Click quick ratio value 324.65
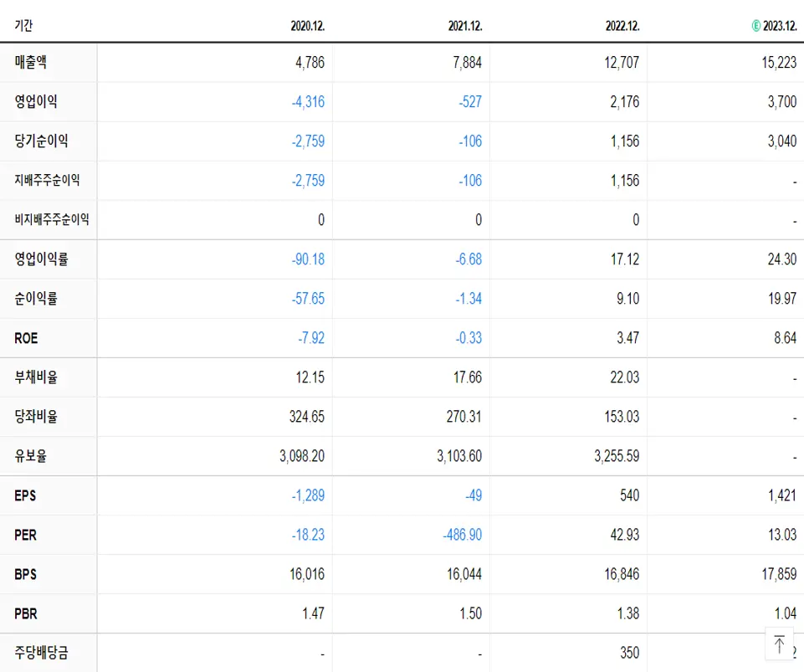The image size is (804, 672). point(307,417)
